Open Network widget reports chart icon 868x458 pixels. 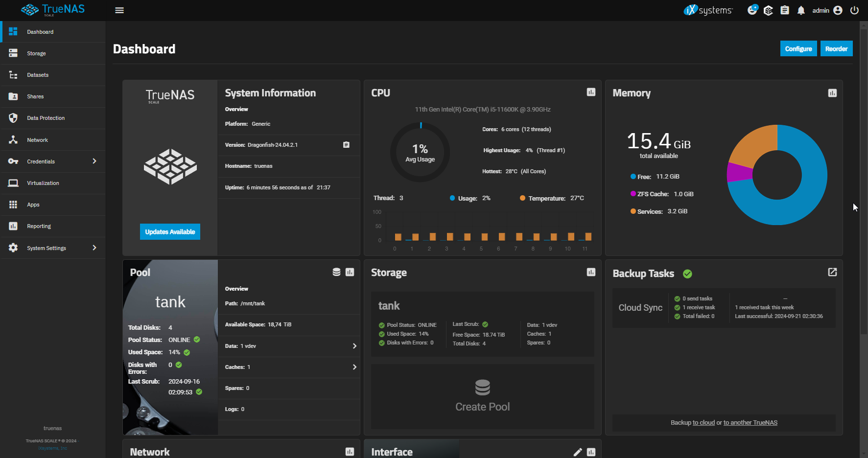(350, 452)
